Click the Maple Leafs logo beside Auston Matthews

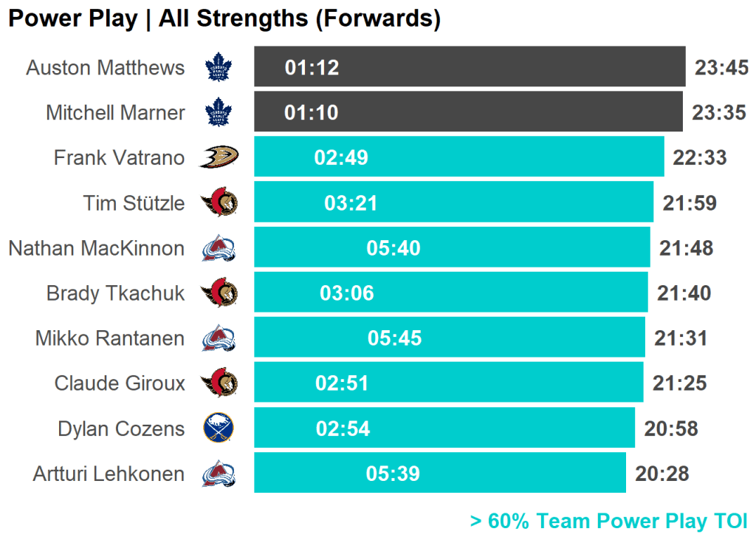click(218, 67)
